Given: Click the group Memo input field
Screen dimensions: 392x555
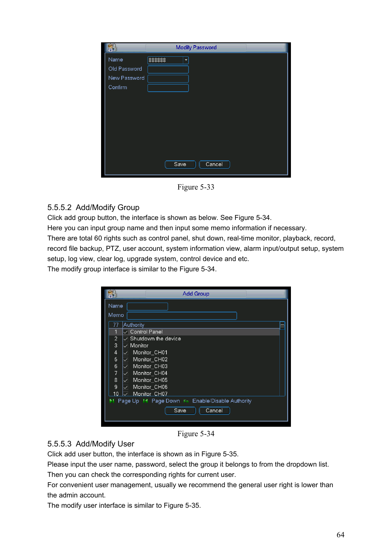Looking at the screenshot, I should coord(182,315).
